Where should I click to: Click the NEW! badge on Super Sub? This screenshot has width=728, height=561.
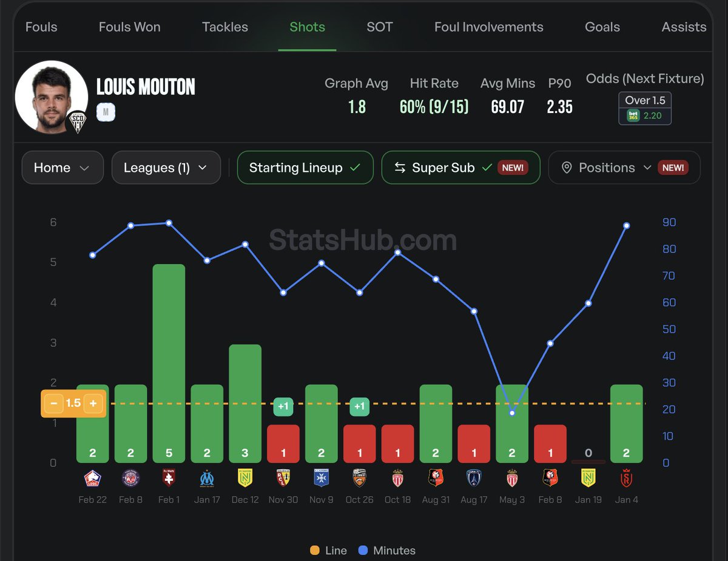513,168
